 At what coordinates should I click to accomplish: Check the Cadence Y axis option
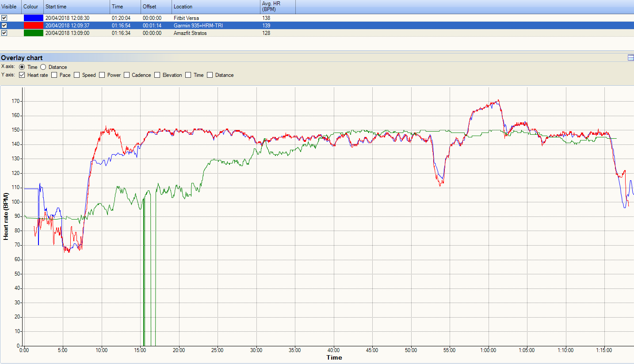[x=127, y=75]
